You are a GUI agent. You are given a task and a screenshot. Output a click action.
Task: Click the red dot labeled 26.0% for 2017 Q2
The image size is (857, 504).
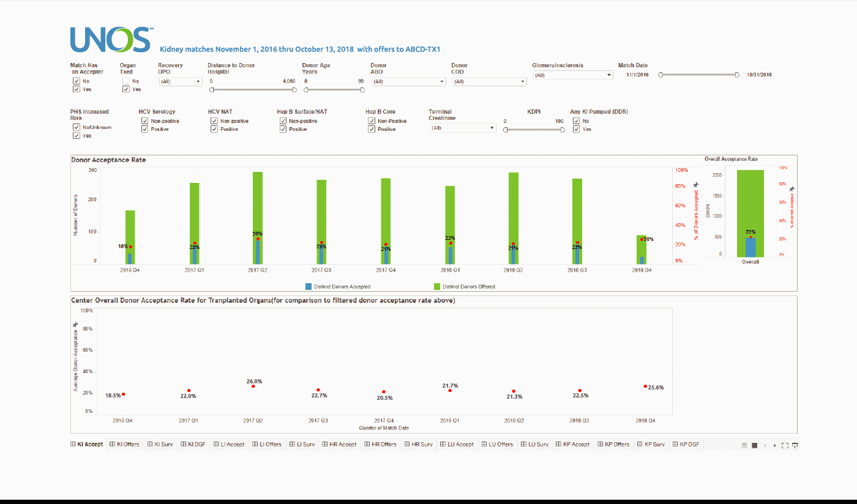[253, 386]
